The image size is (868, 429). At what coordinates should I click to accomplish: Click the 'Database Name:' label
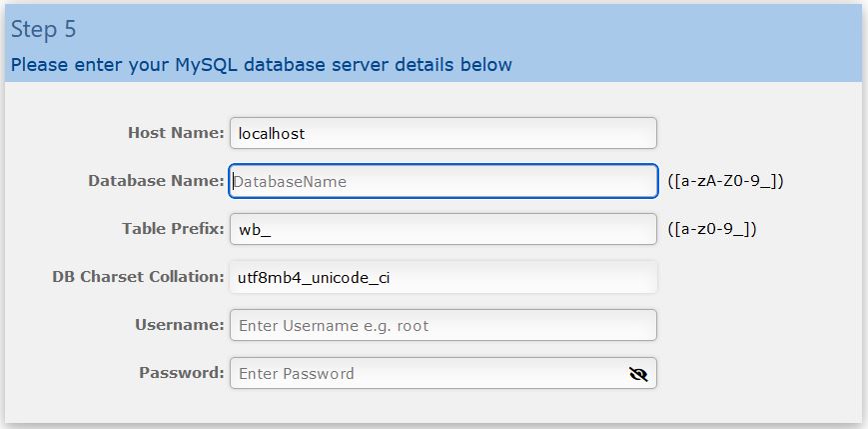[x=156, y=181]
